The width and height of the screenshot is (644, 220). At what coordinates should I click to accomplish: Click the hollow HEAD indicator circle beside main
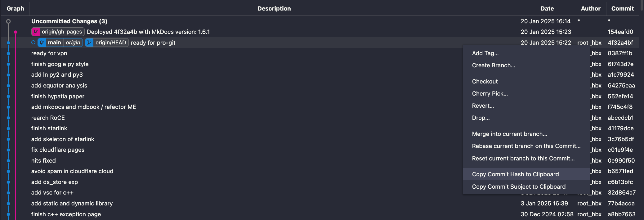tap(33, 43)
